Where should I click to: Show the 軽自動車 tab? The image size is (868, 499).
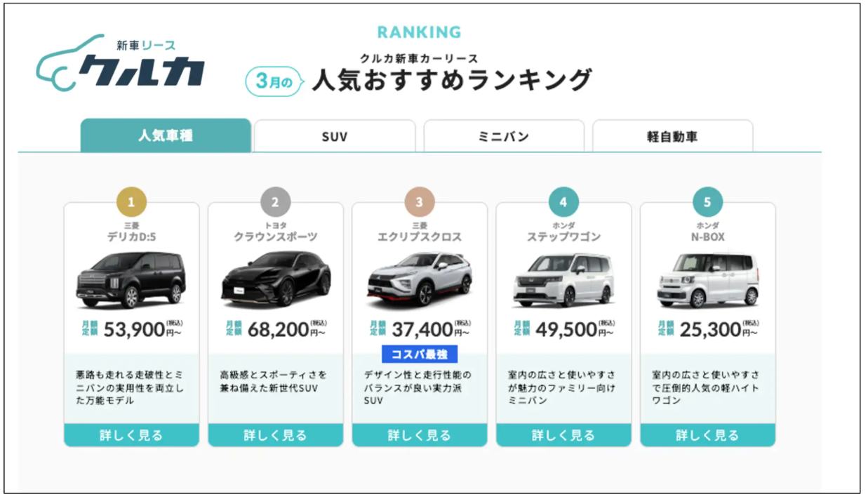[672, 136]
